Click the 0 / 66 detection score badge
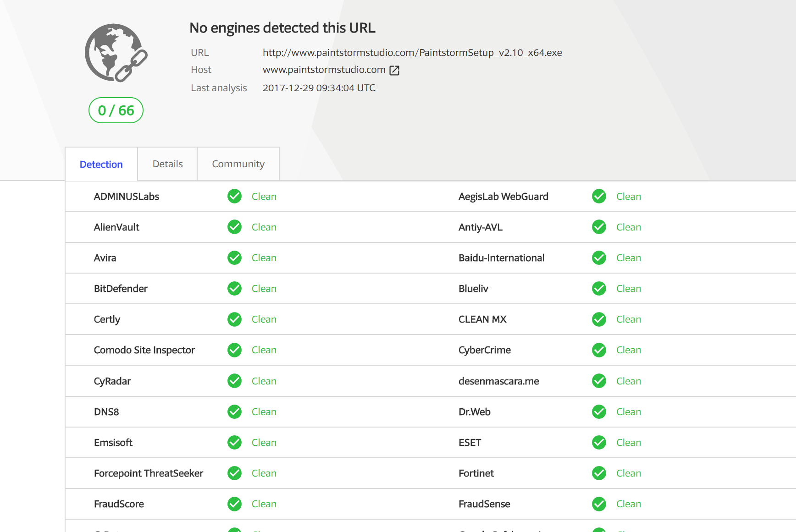 pos(116,110)
